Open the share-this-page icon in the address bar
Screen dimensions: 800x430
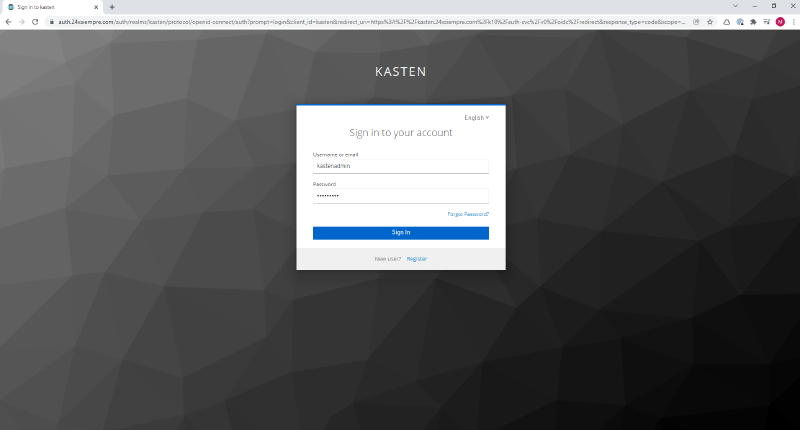696,22
